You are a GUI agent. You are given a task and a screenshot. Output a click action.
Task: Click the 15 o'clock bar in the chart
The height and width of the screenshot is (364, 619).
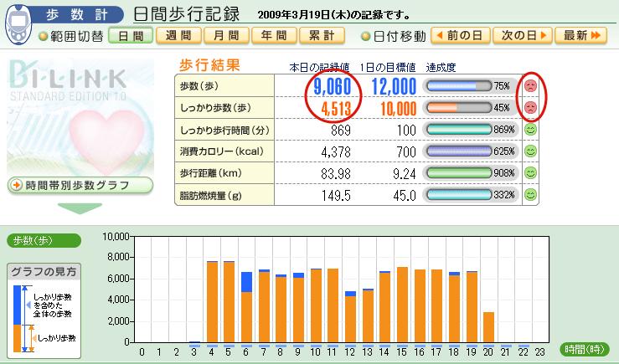click(402, 305)
